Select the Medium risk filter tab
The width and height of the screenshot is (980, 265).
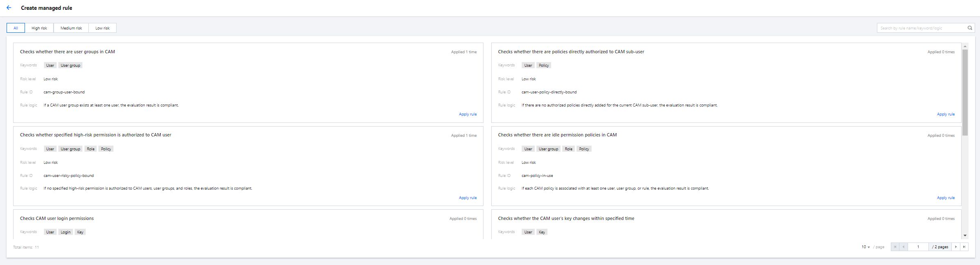coord(71,28)
